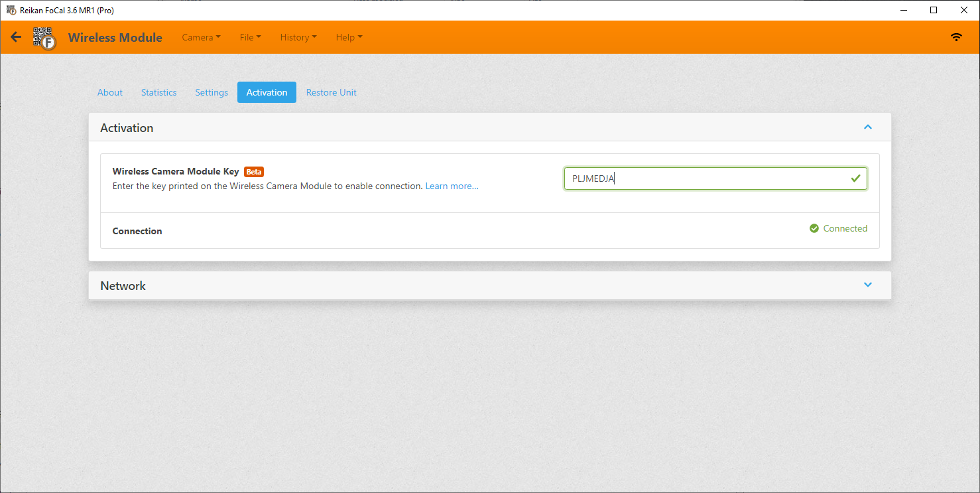Click the Beta badge

(x=254, y=172)
